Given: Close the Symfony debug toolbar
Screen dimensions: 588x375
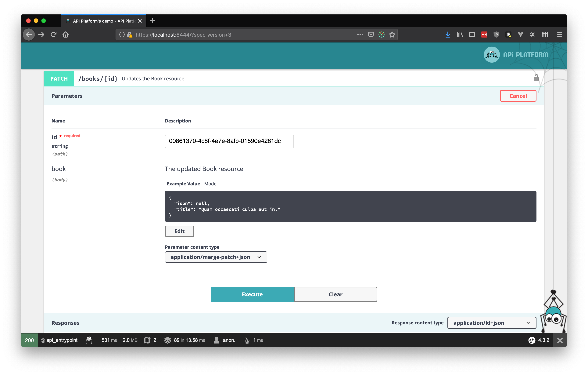Looking at the screenshot, I should (560, 340).
